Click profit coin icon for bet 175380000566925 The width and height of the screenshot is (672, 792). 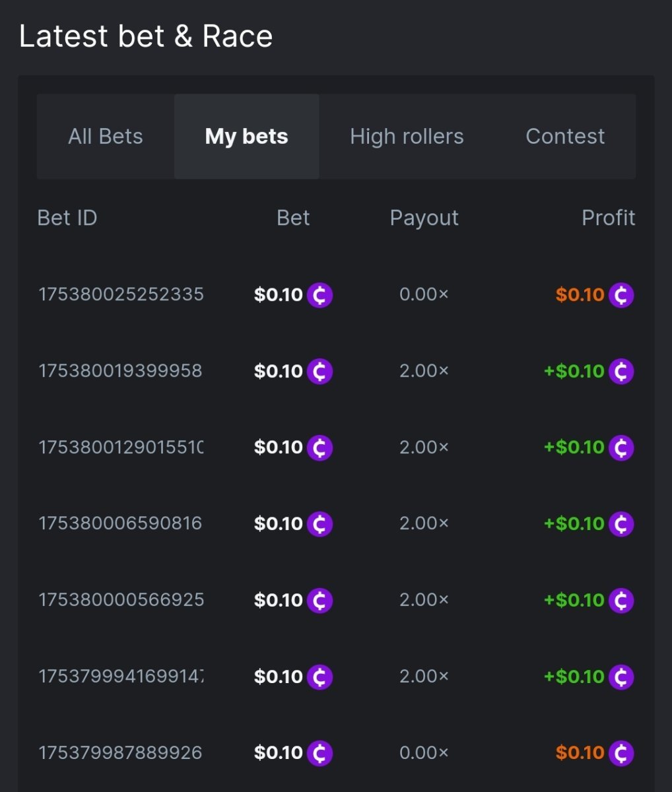click(x=621, y=601)
